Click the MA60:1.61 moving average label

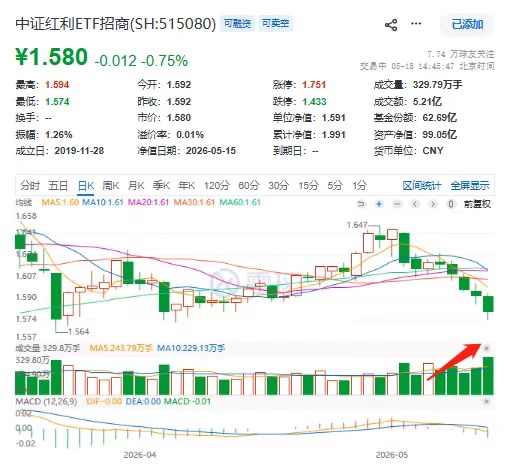[240, 202]
